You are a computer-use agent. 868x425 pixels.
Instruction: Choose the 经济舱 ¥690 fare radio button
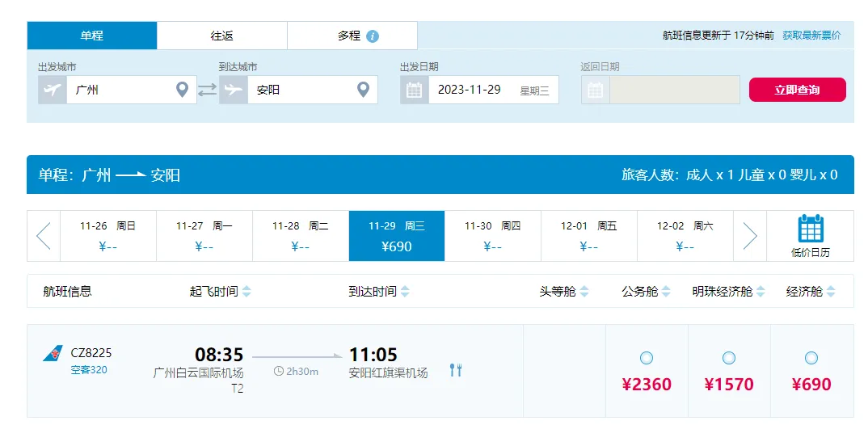click(x=811, y=358)
